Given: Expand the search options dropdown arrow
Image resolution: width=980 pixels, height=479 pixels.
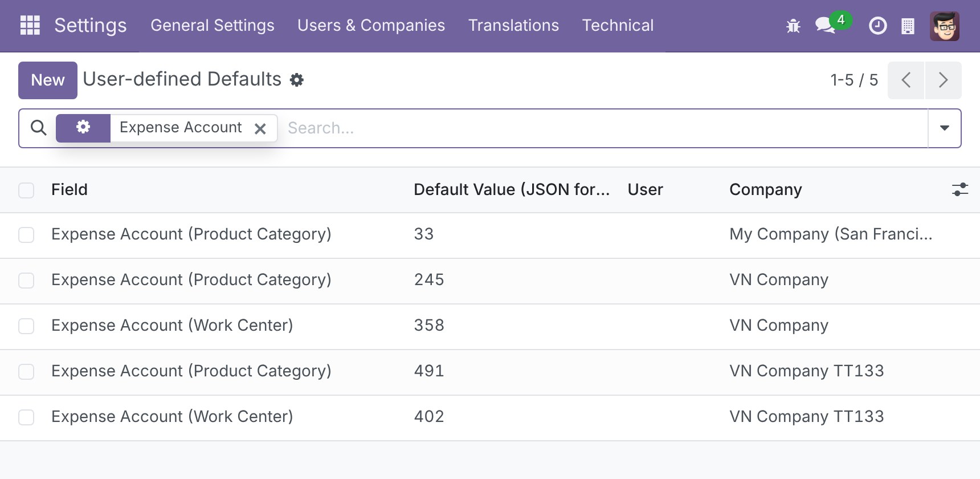Looking at the screenshot, I should (x=944, y=128).
